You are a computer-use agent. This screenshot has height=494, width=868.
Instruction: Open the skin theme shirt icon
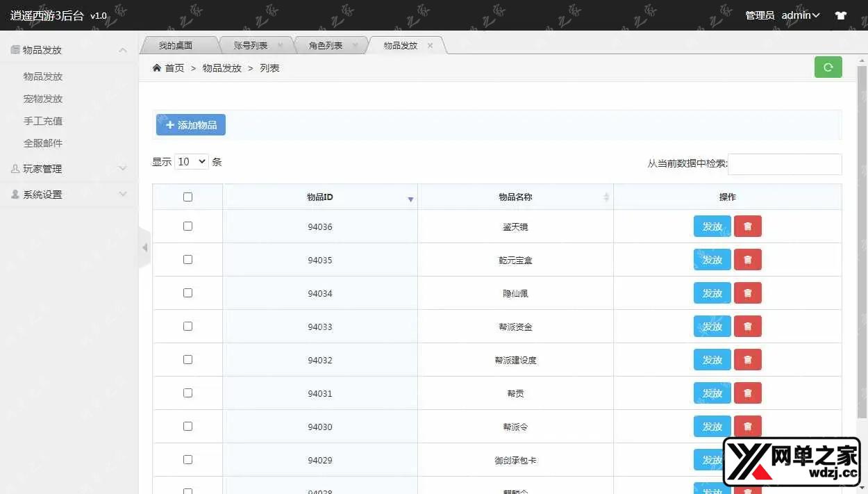(x=841, y=15)
